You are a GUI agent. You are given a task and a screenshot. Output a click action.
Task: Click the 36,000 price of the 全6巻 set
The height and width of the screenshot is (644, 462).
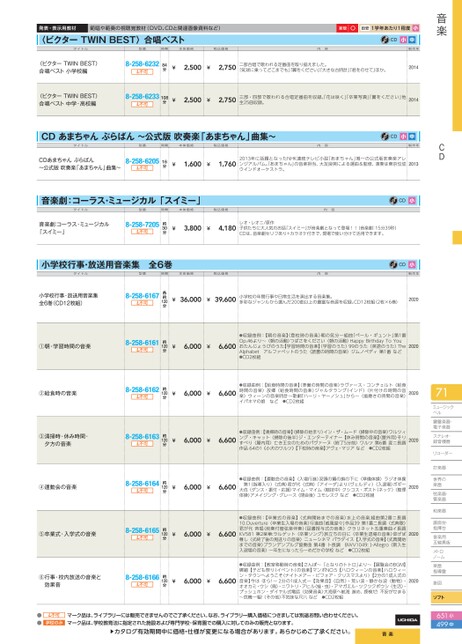point(191,300)
